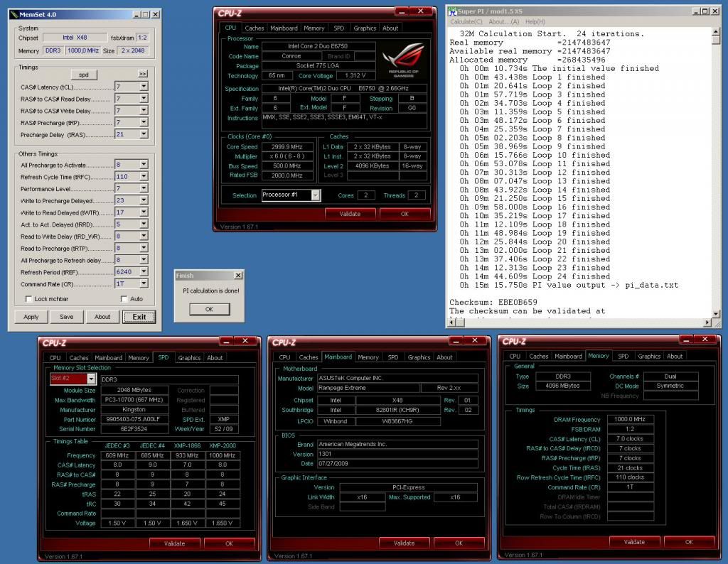Click Apply in MemSet
728x564 pixels.
31,317
